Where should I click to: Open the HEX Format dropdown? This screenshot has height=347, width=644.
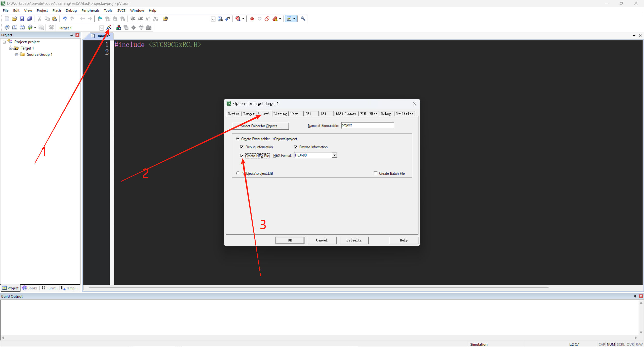pyautogui.click(x=334, y=155)
